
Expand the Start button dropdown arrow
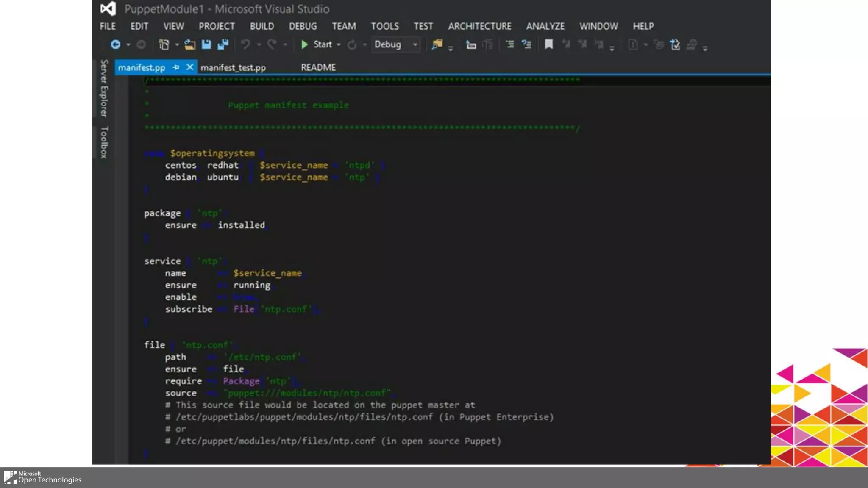click(339, 44)
